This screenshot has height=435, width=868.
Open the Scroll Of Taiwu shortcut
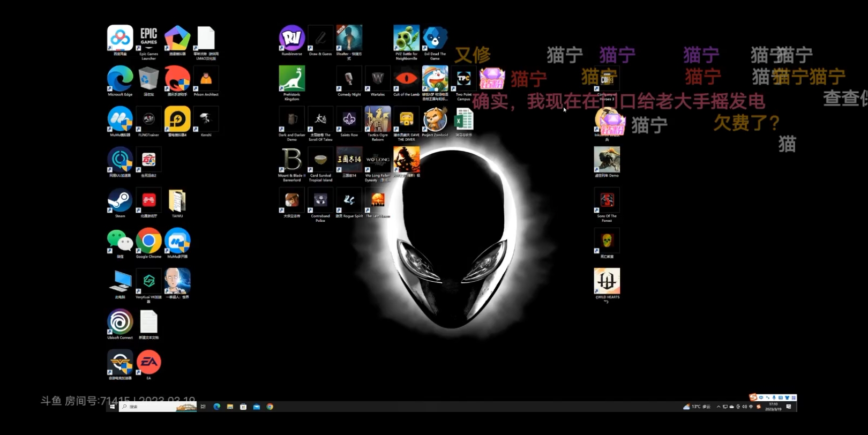(x=320, y=124)
